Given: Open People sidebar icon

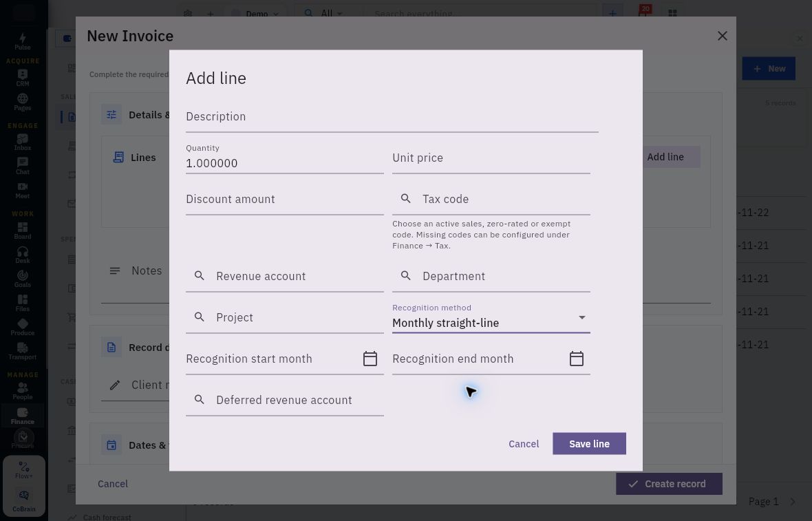Looking at the screenshot, I should (x=22, y=392).
